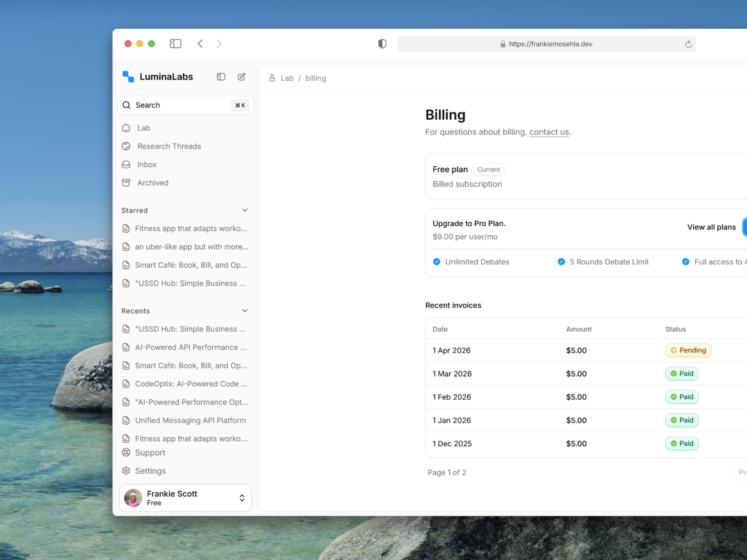The image size is (747, 560).
Task: Click the Unlimited Debates checkmark icon
Action: click(437, 262)
